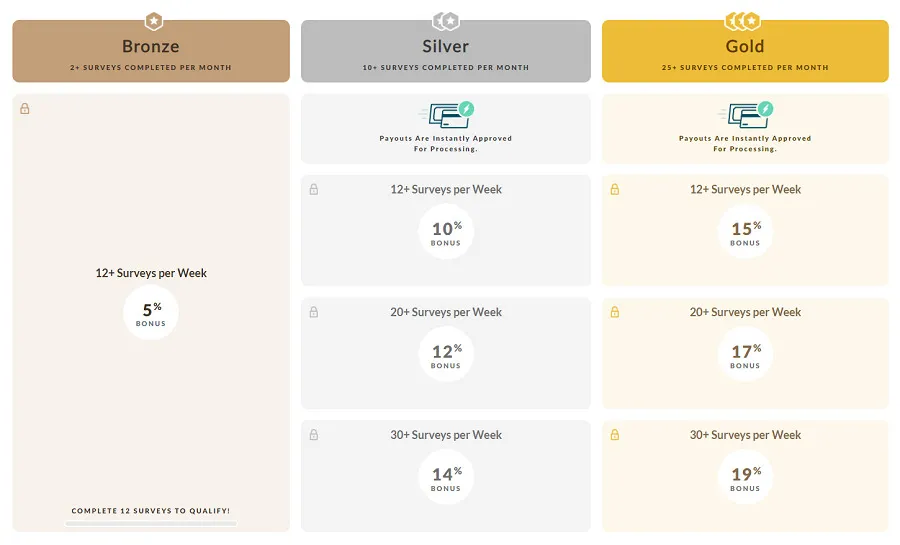The height and width of the screenshot is (545, 900).
Task: Click the Bronze tier hexagon star badge
Action: pos(153,20)
